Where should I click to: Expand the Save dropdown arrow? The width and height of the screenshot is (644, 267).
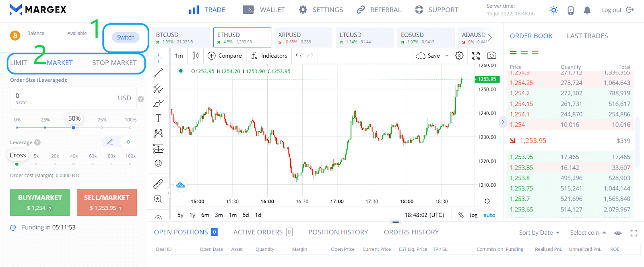coord(447,56)
